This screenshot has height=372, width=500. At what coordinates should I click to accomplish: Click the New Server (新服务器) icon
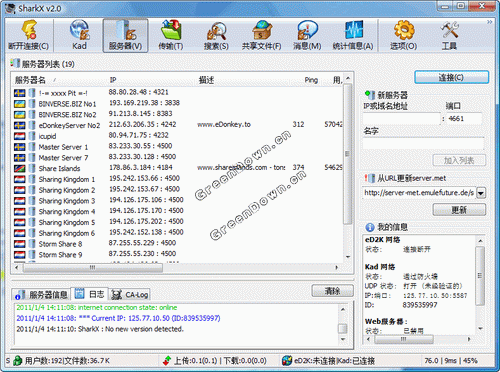[370, 95]
